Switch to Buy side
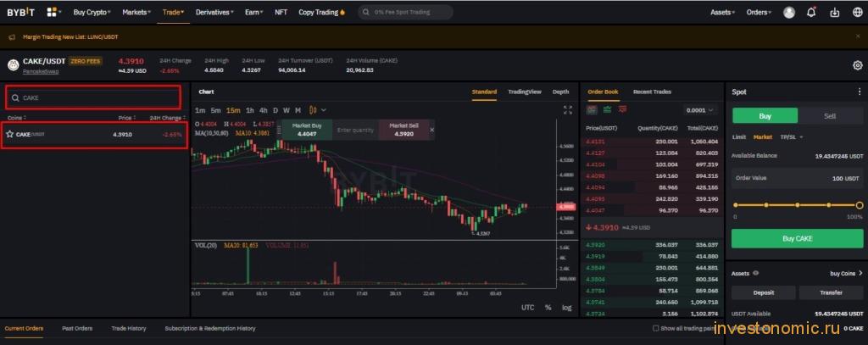Viewport: 868px width, 345px height. (765, 116)
